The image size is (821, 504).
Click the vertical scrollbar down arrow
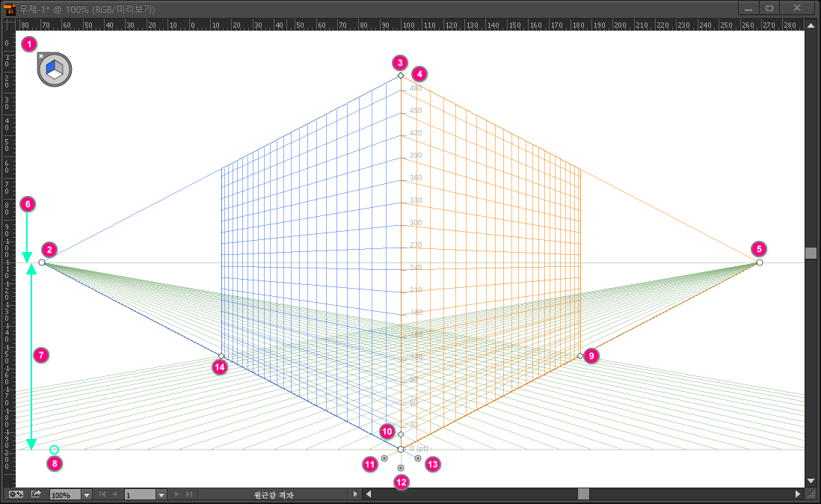coord(811,481)
